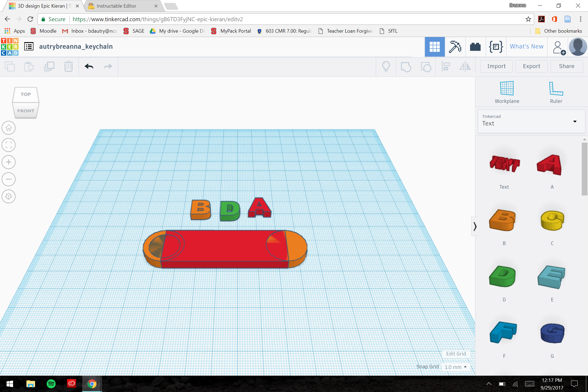Select the Align tool
The width and height of the screenshot is (588, 392).
tap(446, 66)
